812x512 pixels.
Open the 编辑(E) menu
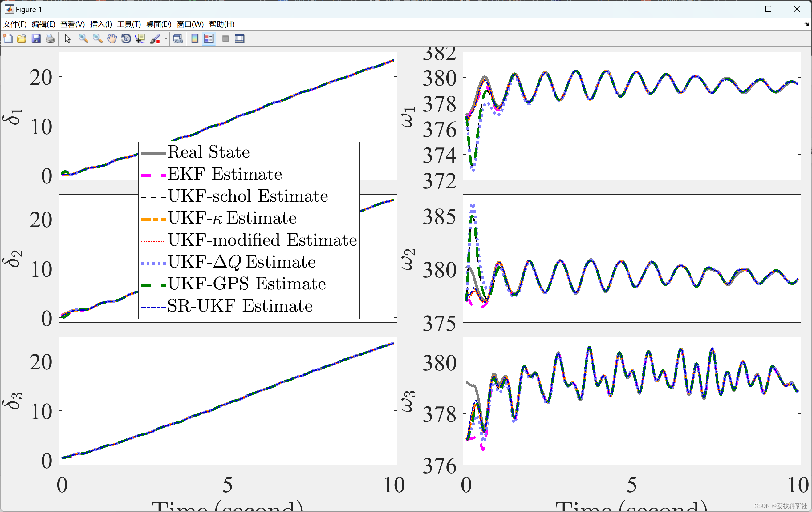coord(43,24)
